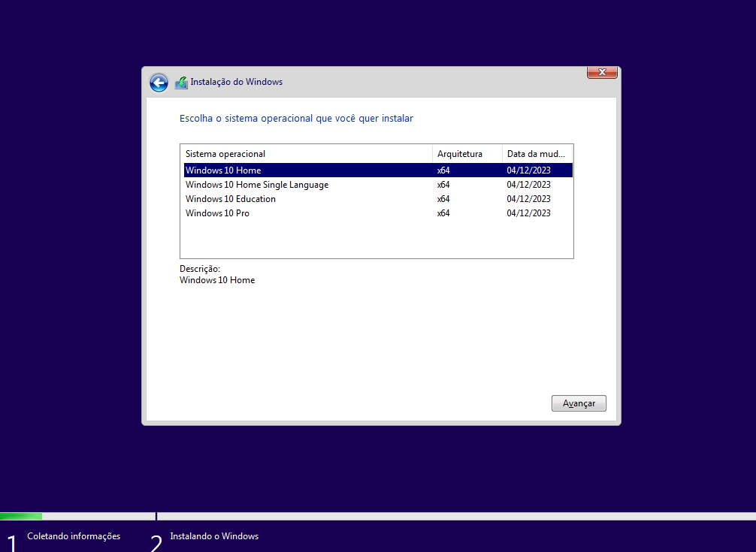Screen dimensions: 756x552
Task: Choose Windows 10 Education from the list
Action: pos(230,199)
